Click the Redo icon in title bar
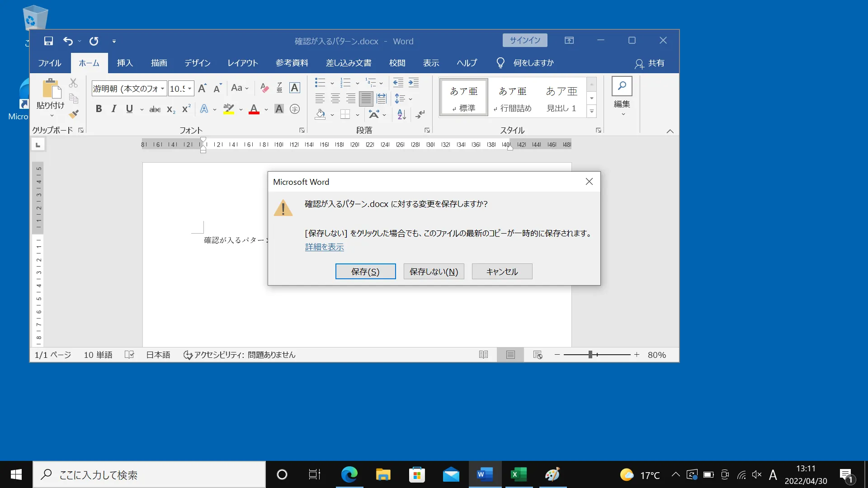The width and height of the screenshot is (868, 488). [94, 41]
